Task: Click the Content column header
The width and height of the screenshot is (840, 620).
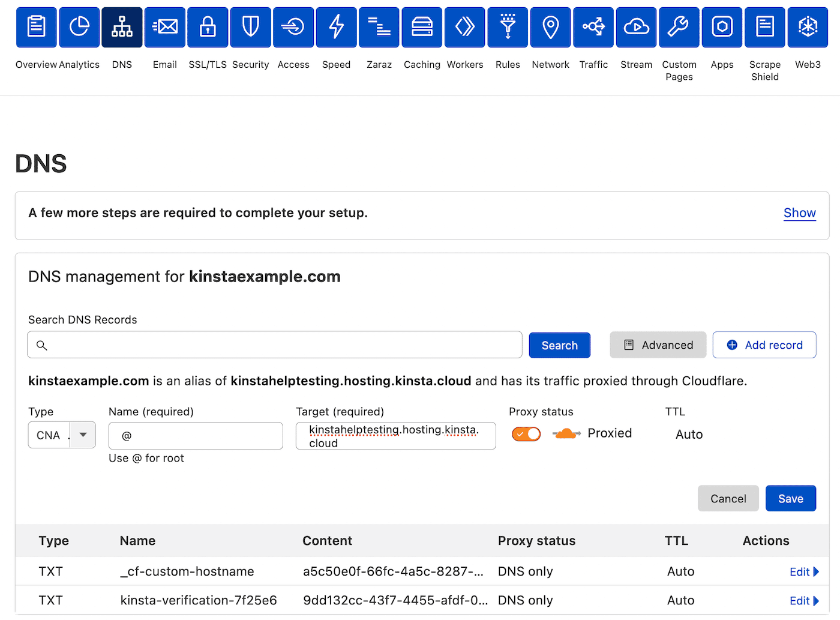Action: (328, 541)
